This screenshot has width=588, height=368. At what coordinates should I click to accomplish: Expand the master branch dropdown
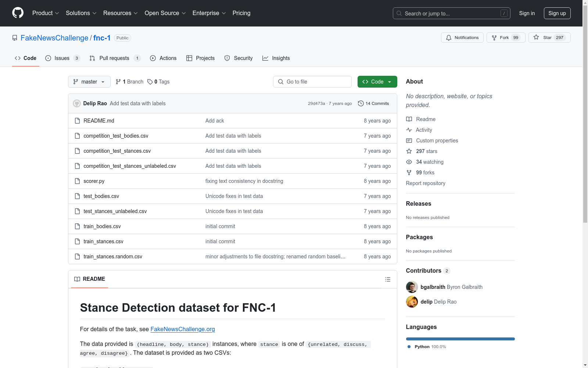tap(89, 82)
